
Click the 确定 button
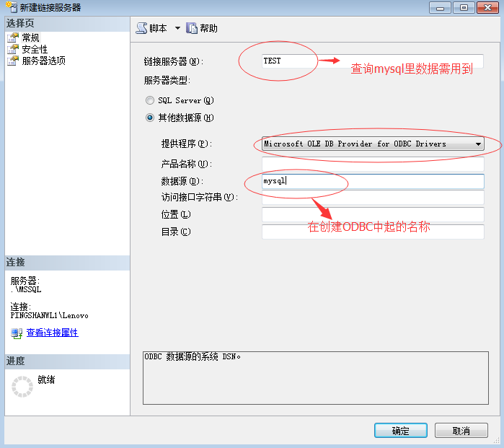coord(400,430)
